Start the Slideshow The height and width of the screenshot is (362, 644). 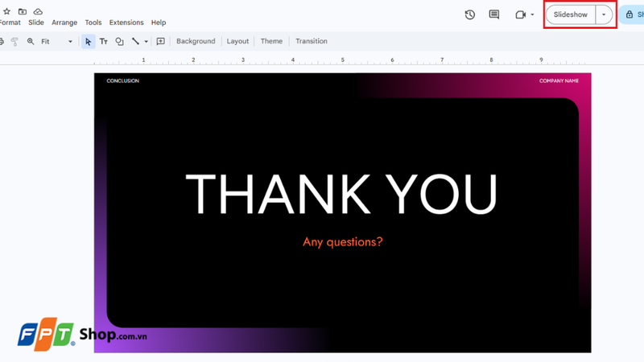[x=571, y=14]
